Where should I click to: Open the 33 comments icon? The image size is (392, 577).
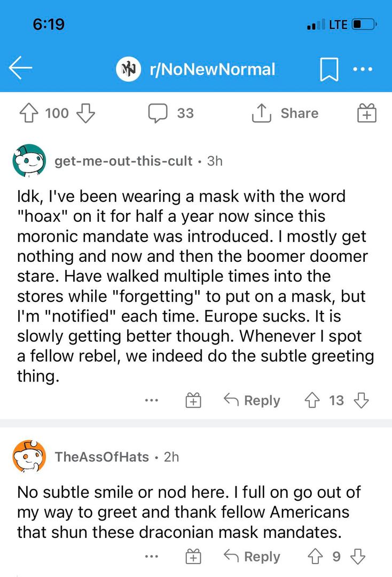158,113
